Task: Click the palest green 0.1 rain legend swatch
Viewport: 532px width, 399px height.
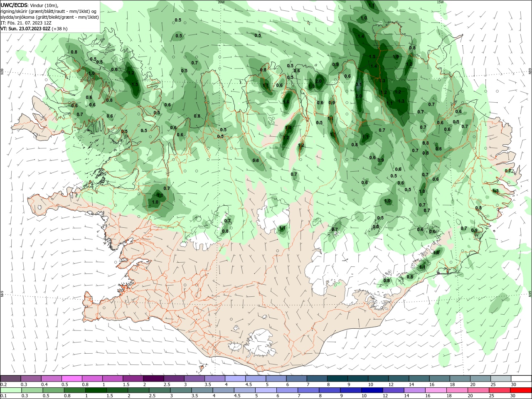Action: coord(10,390)
